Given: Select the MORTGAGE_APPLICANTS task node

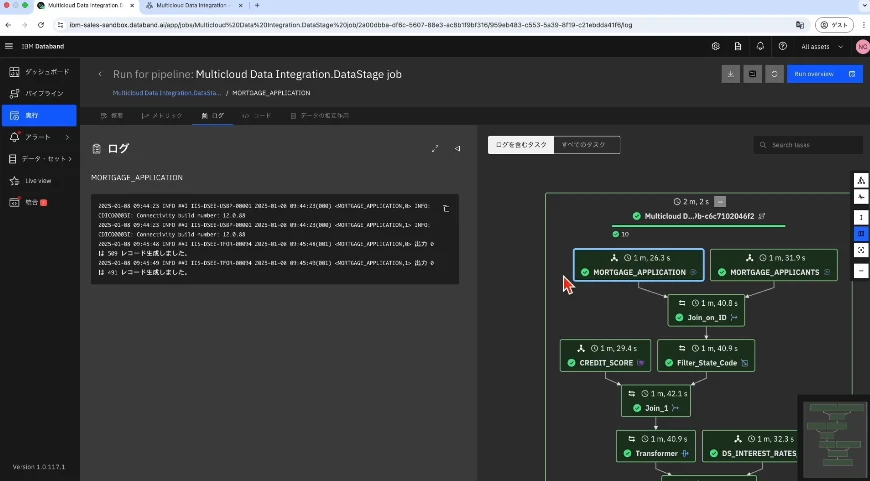Looking at the screenshot, I should (773, 265).
